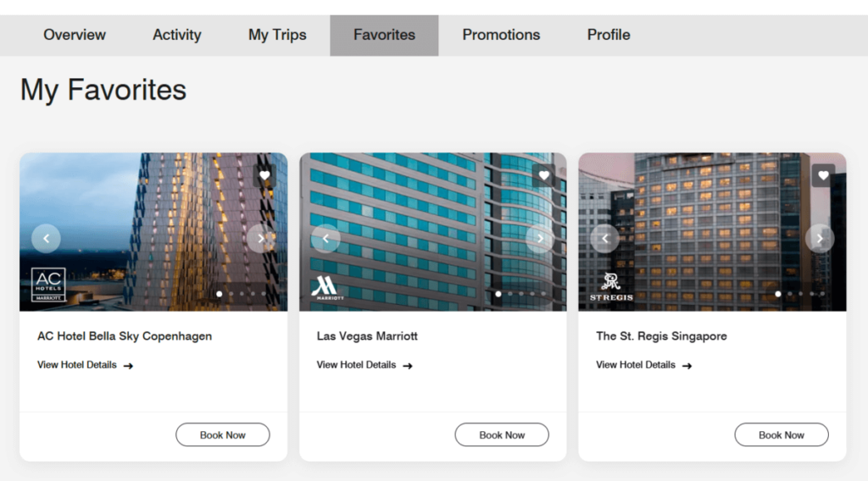View Hotel Details for The St. Regis Singapore

pyautogui.click(x=644, y=365)
